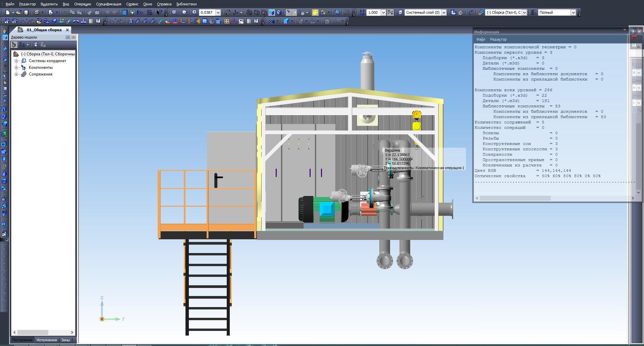
Task: Toggle perspective projection display
Action: (x=315, y=12)
